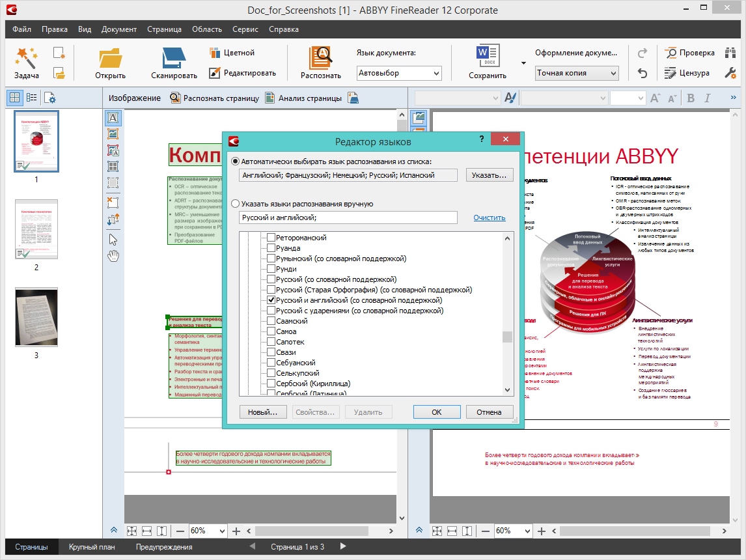Uncheck Русский и английский checkbox
746x560 pixels.
point(271,300)
